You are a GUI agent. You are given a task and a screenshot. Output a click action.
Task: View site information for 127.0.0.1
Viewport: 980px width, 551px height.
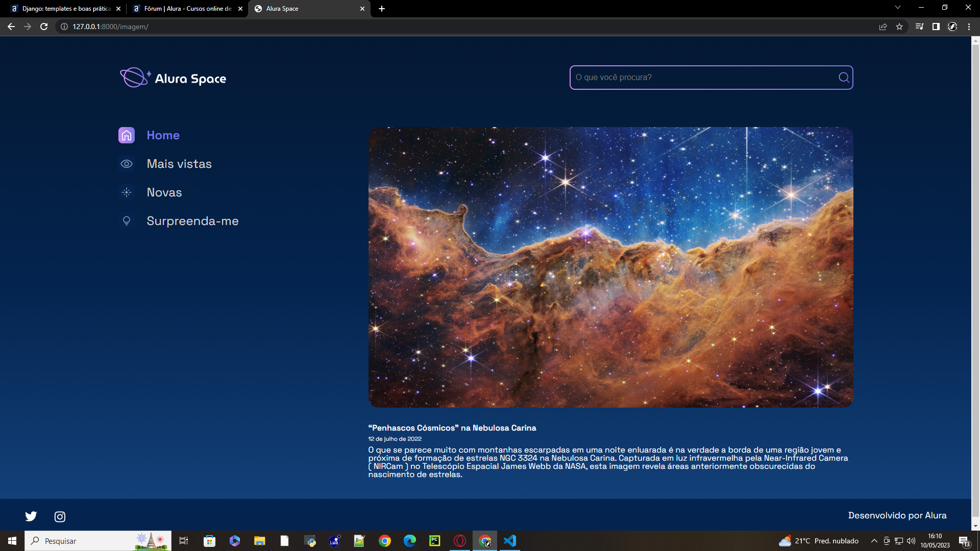pos(64,27)
